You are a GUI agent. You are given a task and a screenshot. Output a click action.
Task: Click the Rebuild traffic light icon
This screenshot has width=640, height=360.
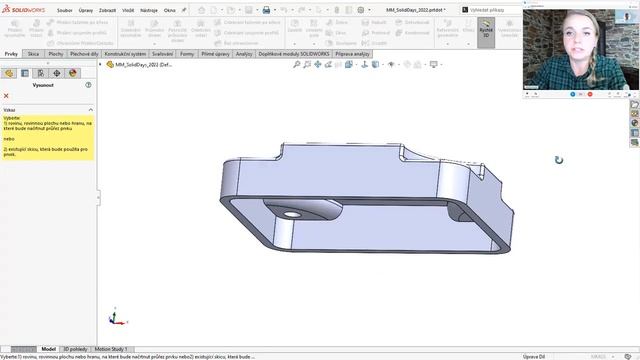(x=337, y=10)
